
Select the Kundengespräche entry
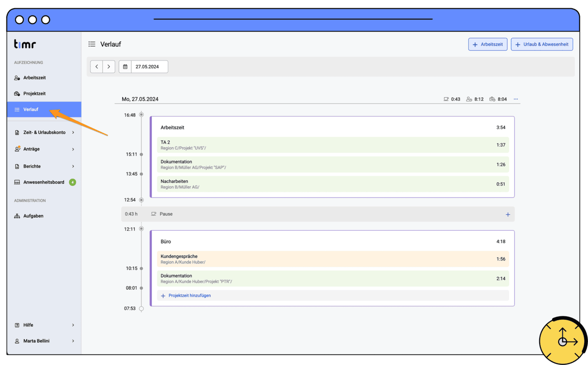point(333,259)
